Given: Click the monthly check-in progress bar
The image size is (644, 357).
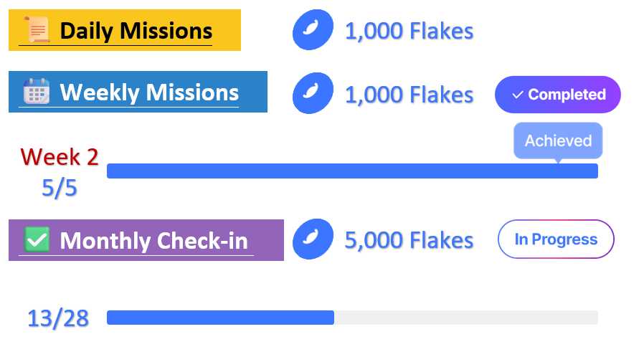Looking at the screenshot, I should (x=352, y=318).
